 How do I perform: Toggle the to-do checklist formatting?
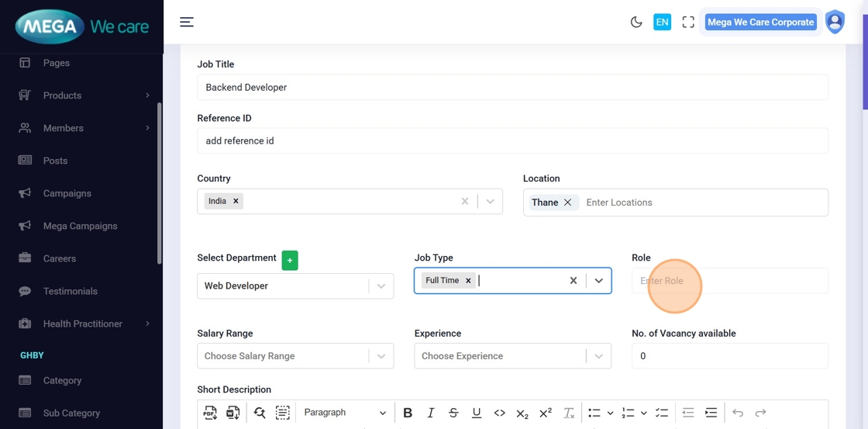tap(662, 413)
